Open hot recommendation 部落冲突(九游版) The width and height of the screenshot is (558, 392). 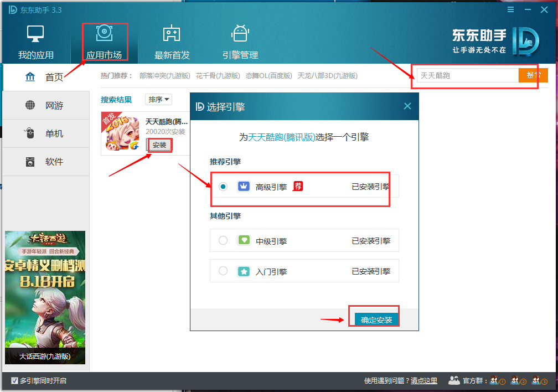coord(165,76)
